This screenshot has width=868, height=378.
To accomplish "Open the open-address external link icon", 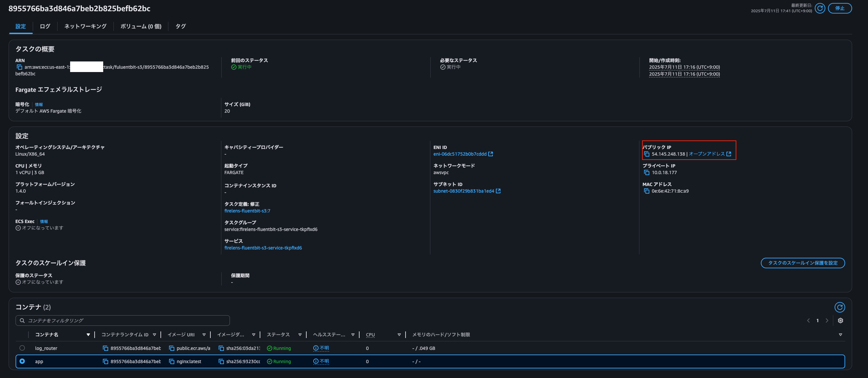I will pos(729,154).
